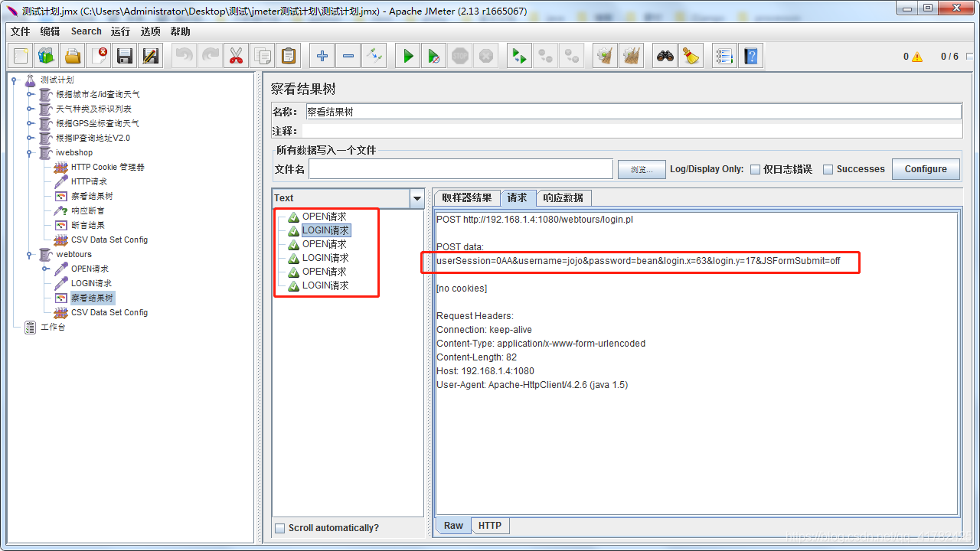Clear all results with double broom icon
The width and height of the screenshot is (980, 551).
(632, 56)
